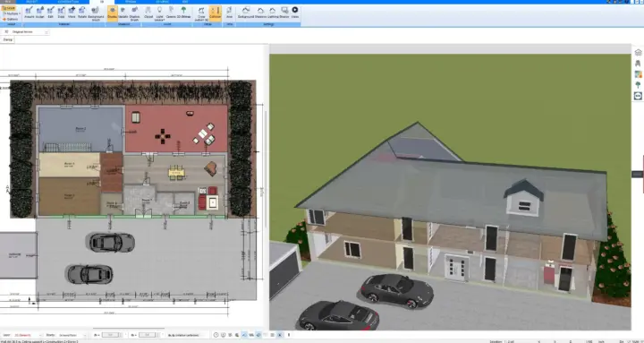
Task: Toggle the highlighted Display shadows button
Action: point(112,13)
